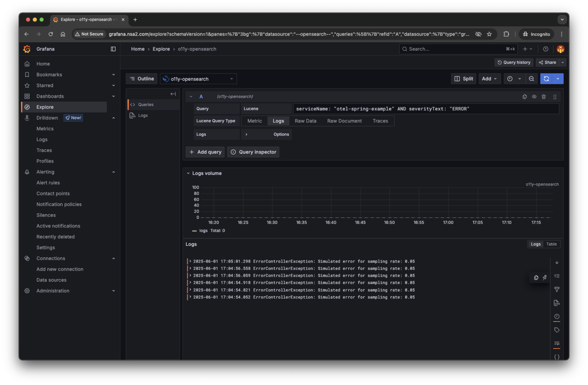Click the drag handle of query A
588x385 pixels.
[555, 96]
